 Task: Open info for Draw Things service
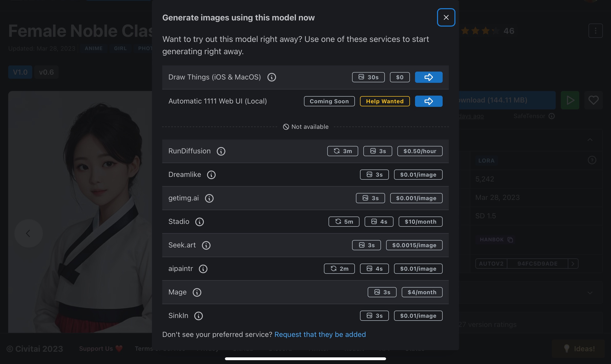tap(271, 77)
